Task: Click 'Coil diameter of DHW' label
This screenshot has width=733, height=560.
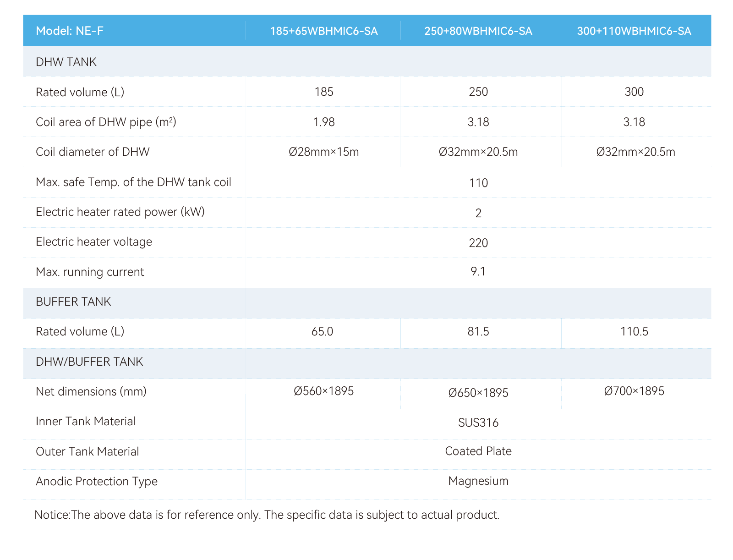Action: click(93, 152)
